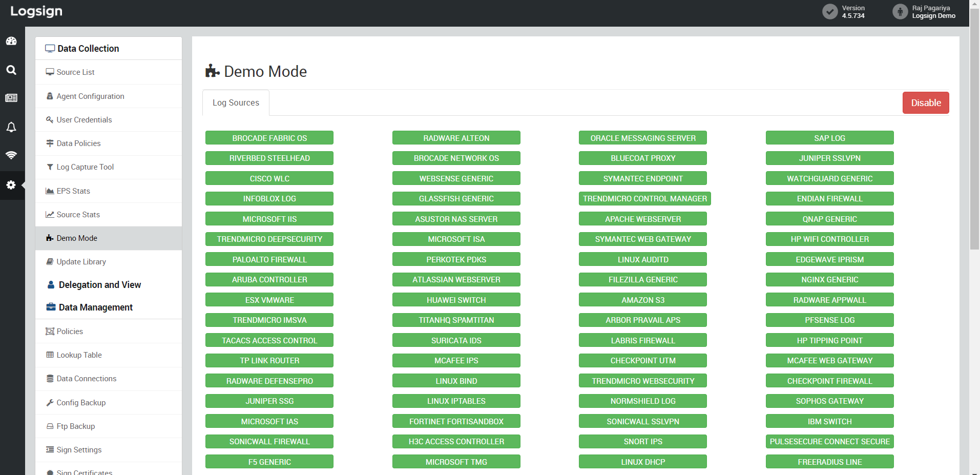
Task: Click the line chart icon beside Source Stats
Action: coord(50,214)
